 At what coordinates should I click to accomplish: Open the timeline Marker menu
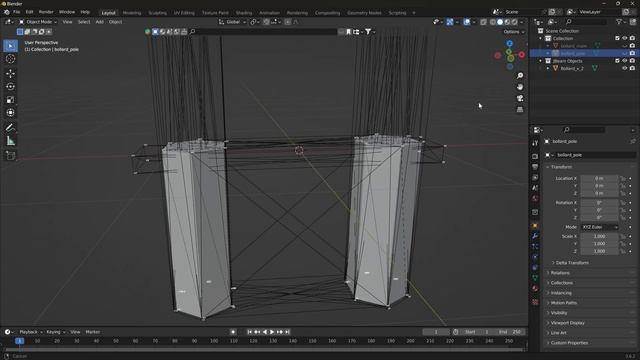pyautogui.click(x=93, y=332)
